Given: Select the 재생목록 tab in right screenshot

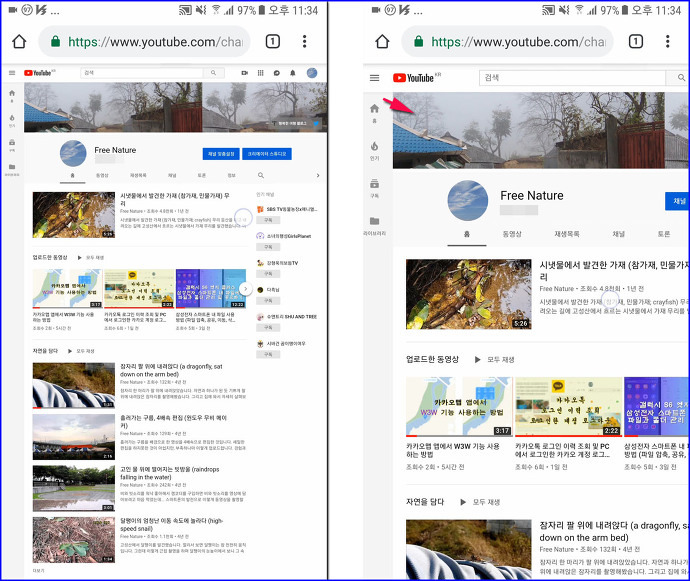Looking at the screenshot, I should pyautogui.click(x=567, y=234).
